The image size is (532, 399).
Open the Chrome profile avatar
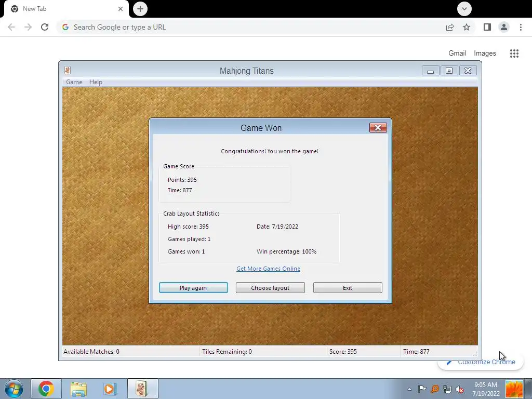[x=504, y=27]
